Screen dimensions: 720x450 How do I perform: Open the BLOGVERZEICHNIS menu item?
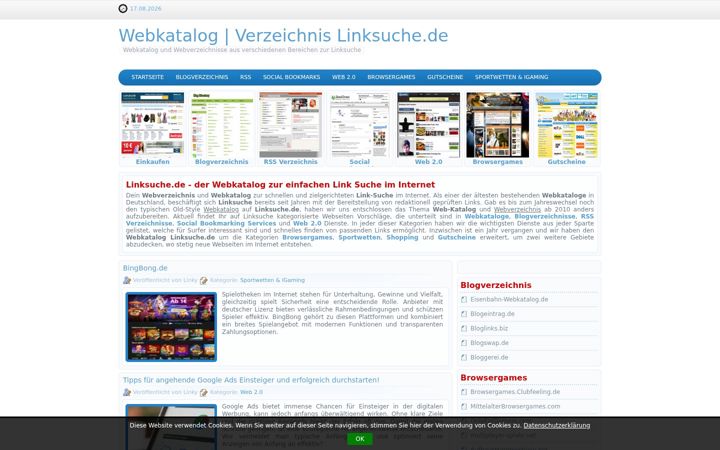coord(202,77)
